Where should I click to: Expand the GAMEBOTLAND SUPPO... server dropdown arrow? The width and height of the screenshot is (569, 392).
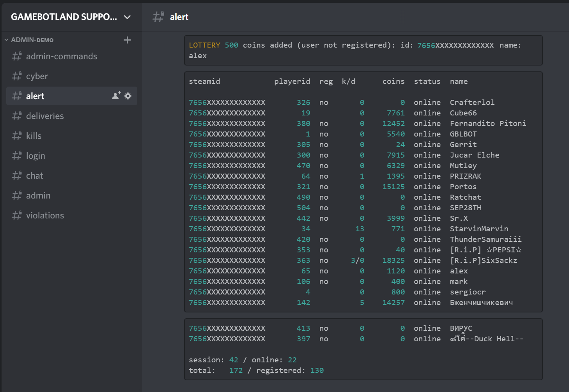[127, 17]
